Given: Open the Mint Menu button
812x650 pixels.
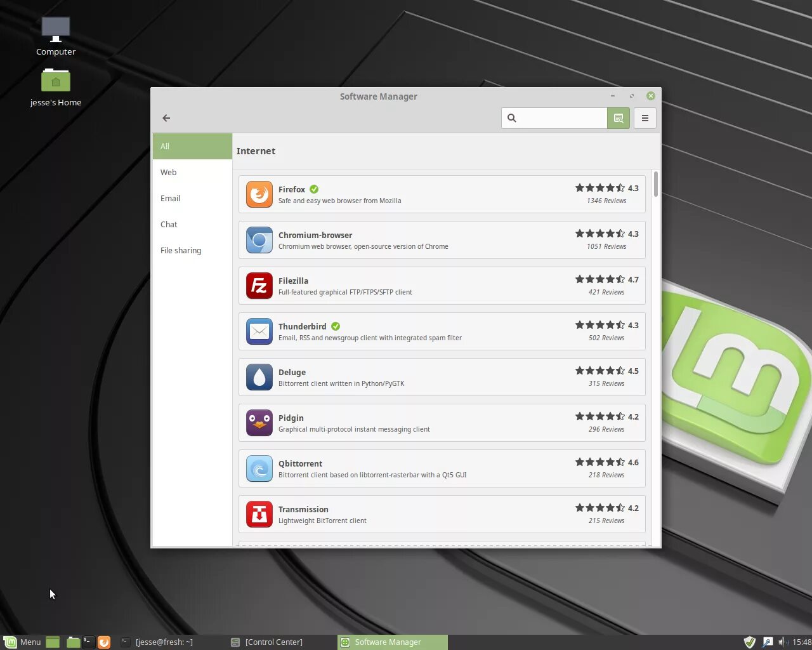Looking at the screenshot, I should pos(22,642).
